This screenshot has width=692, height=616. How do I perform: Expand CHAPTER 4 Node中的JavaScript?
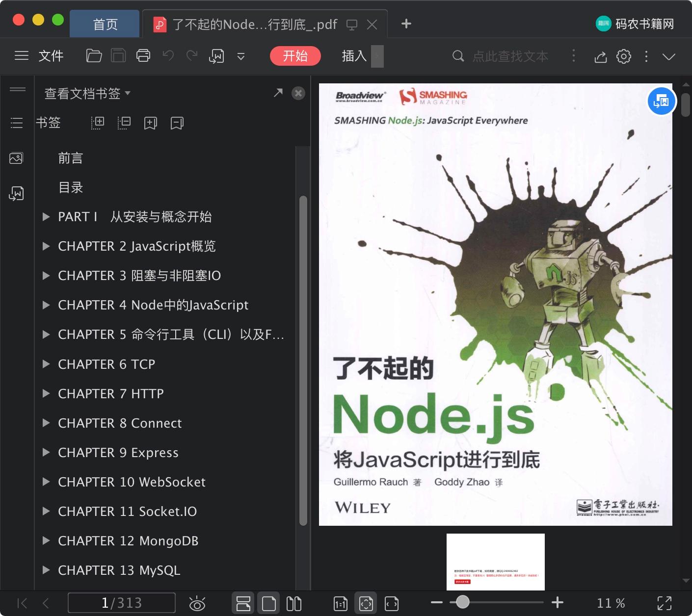pos(46,305)
